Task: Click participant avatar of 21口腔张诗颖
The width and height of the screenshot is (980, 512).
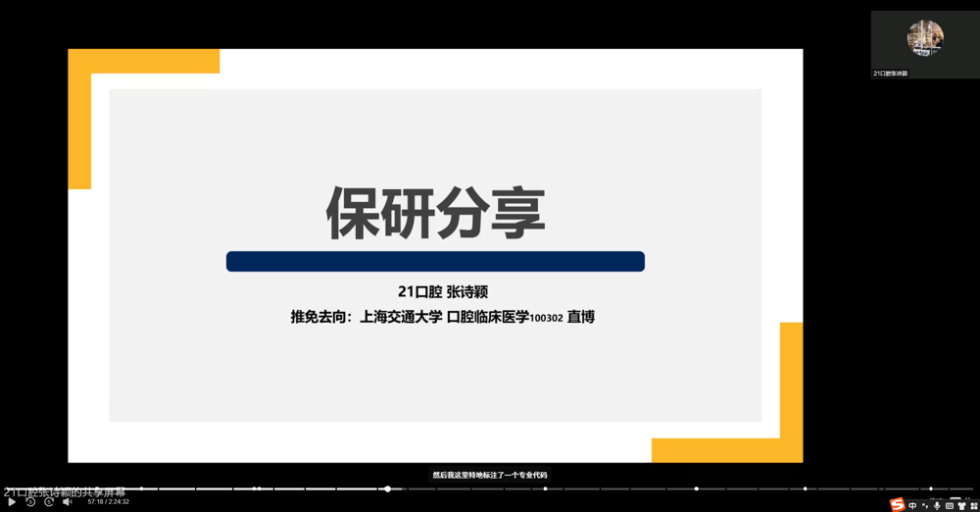Action: click(925, 37)
